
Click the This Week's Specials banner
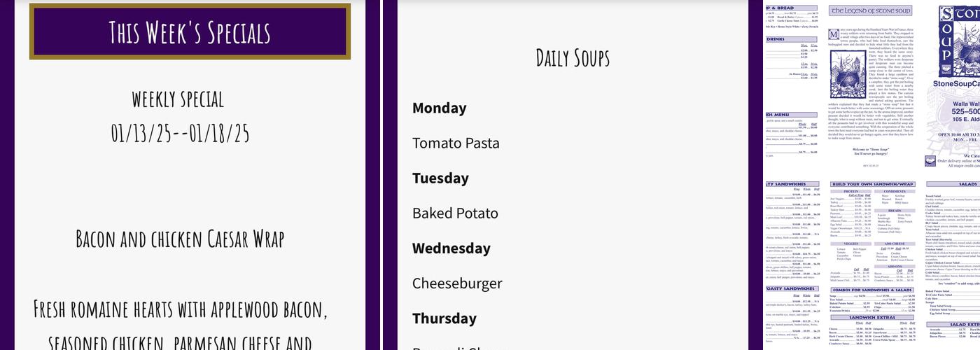[x=190, y=32]
